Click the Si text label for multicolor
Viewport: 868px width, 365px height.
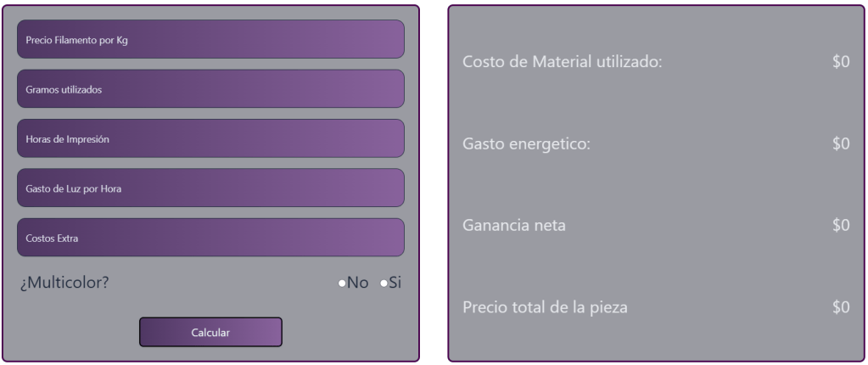[x=395, y=283]
